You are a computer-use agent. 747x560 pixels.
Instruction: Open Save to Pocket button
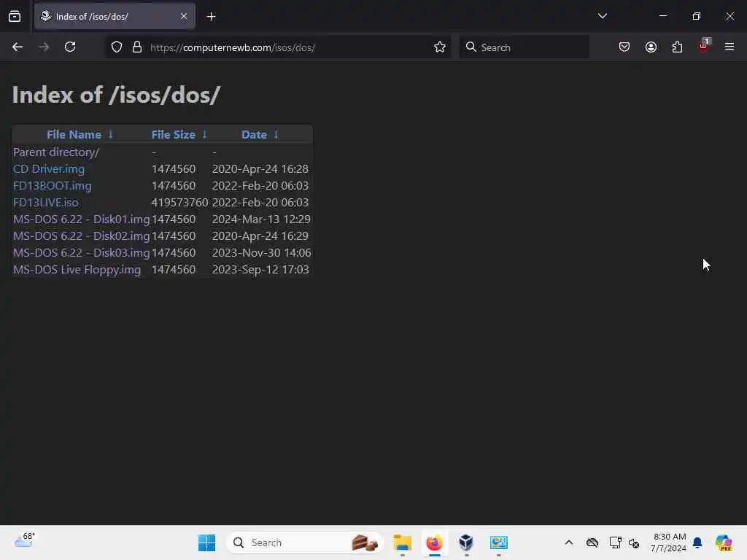[x=624, y=47]
